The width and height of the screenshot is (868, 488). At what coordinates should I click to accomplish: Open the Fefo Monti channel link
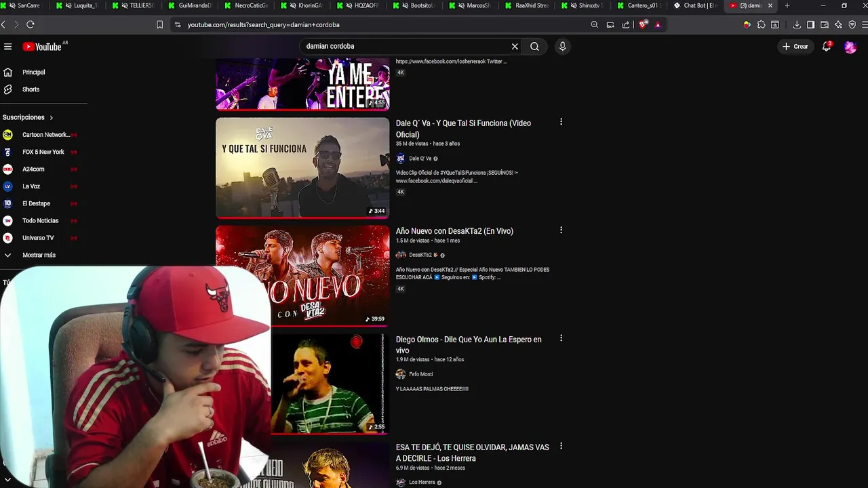[x=420, y=374]
